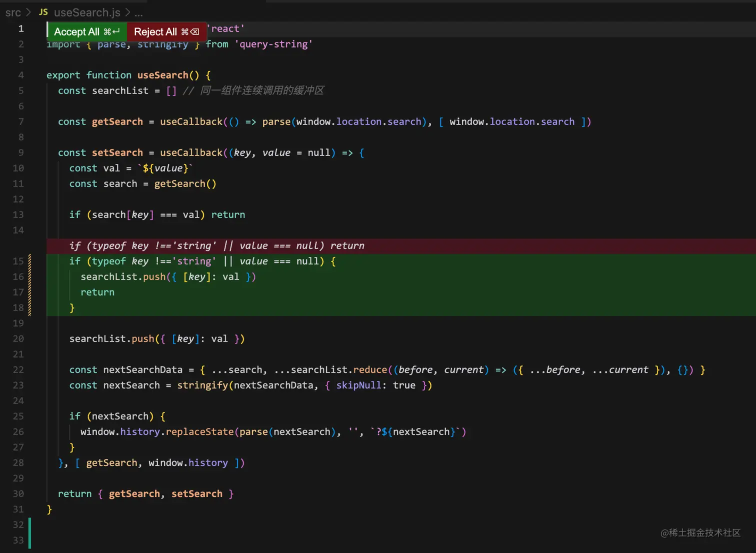Click search[key] condition on line 13

click(123, 214)
